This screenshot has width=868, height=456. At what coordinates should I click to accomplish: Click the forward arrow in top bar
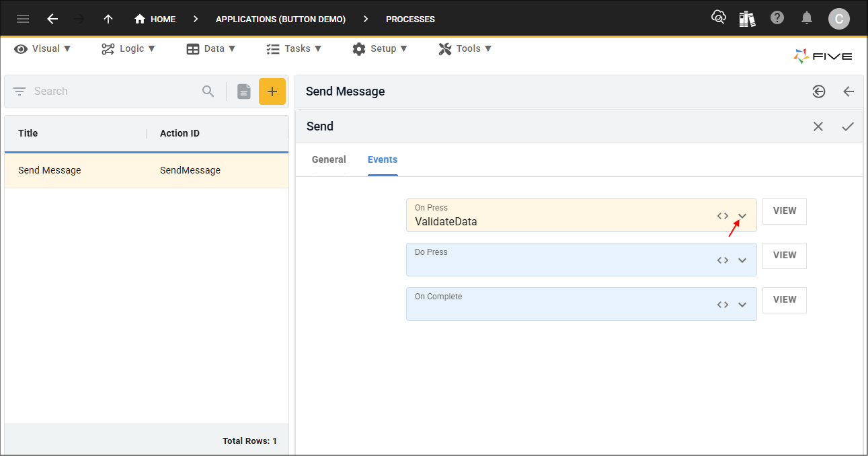tap(79, 19)
